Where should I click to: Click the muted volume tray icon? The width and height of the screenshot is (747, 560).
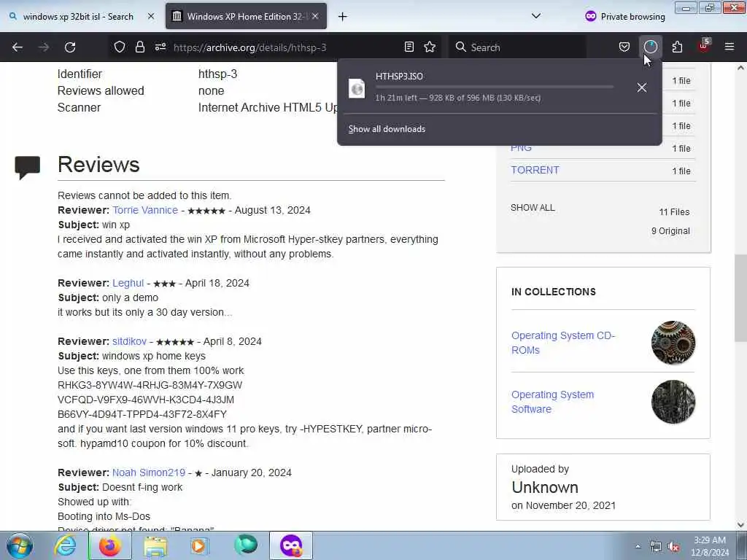673,547
